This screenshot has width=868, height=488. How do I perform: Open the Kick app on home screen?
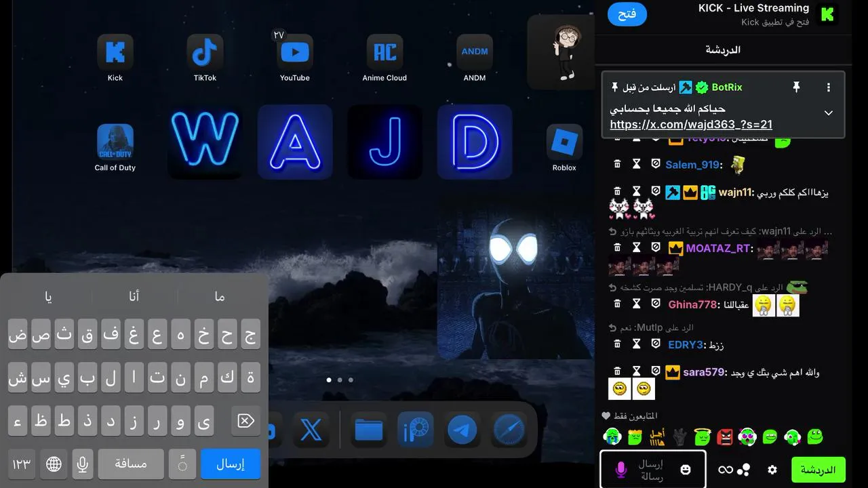point(115,52)
